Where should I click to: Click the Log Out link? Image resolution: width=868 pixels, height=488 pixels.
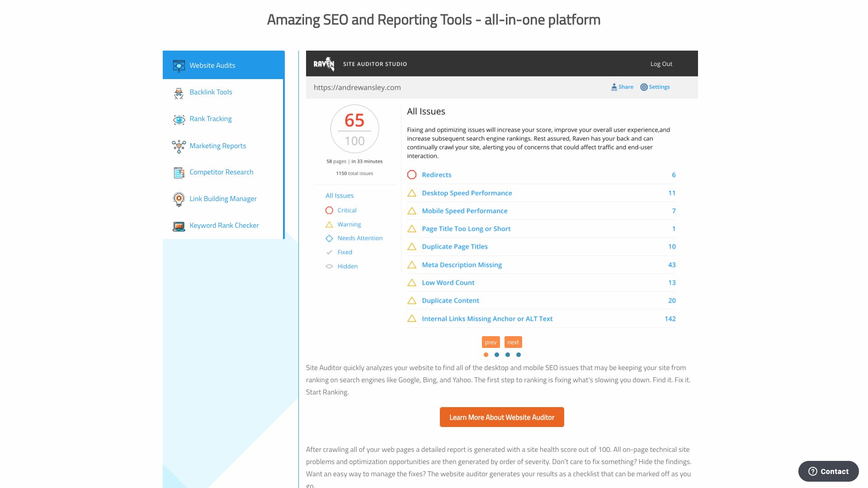pyautogui.click(x=661, y=64)
